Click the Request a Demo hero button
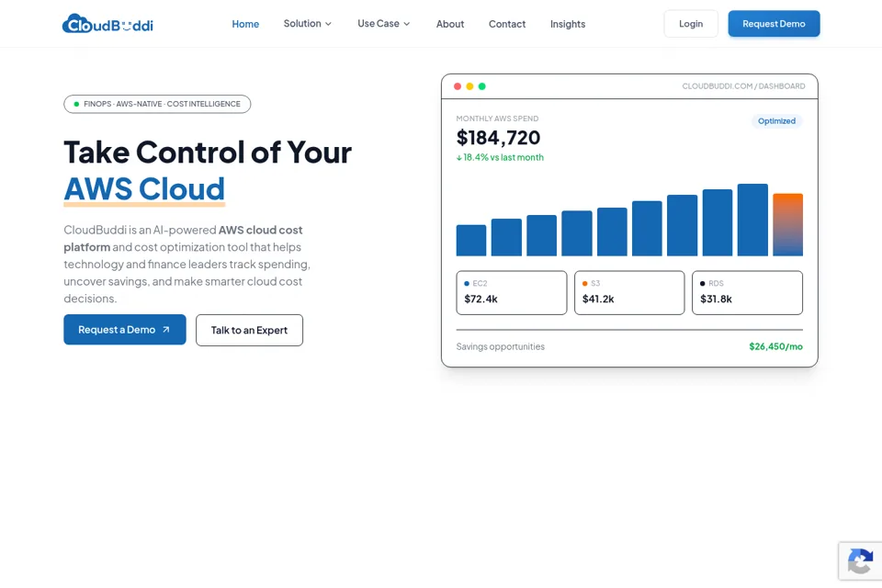The height and width of the screenshot is (588, 882). click(x=125, y=330)
